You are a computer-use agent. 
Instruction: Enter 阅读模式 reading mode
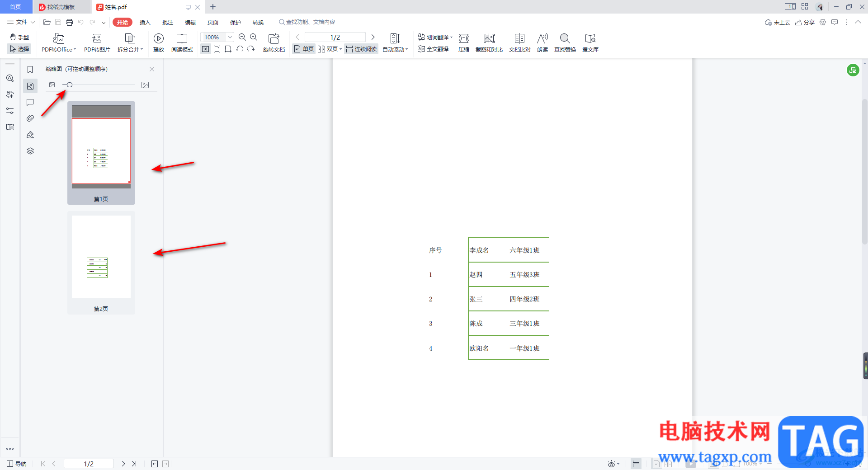pos(182,43)
